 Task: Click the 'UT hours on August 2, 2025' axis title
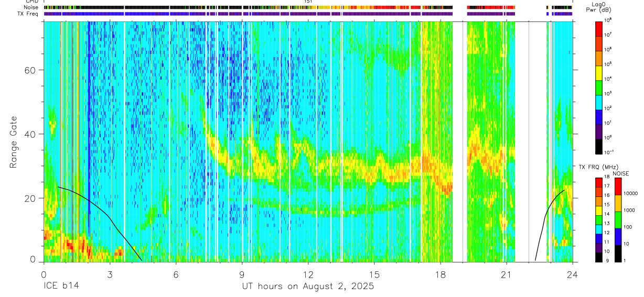308,287
